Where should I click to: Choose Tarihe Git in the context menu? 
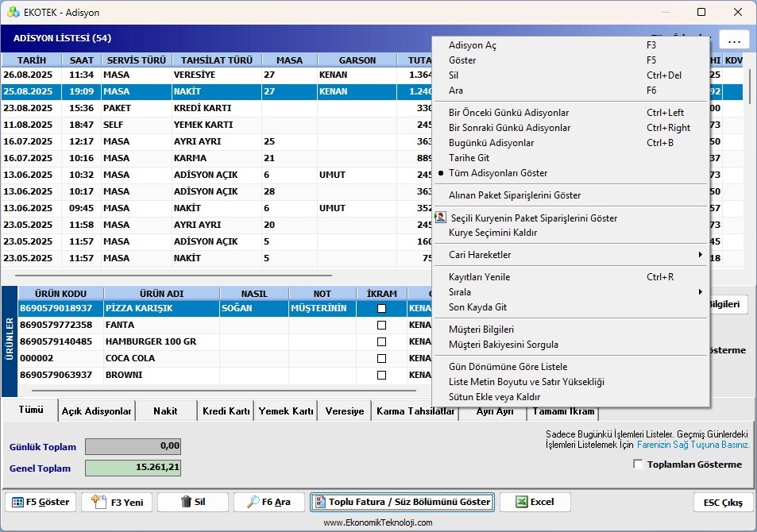(x=572, y=158)
